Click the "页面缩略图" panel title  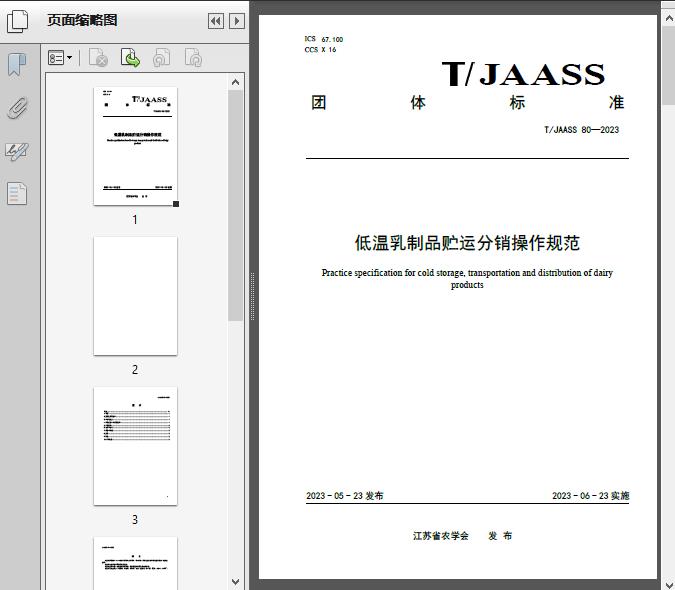(82, 20)
